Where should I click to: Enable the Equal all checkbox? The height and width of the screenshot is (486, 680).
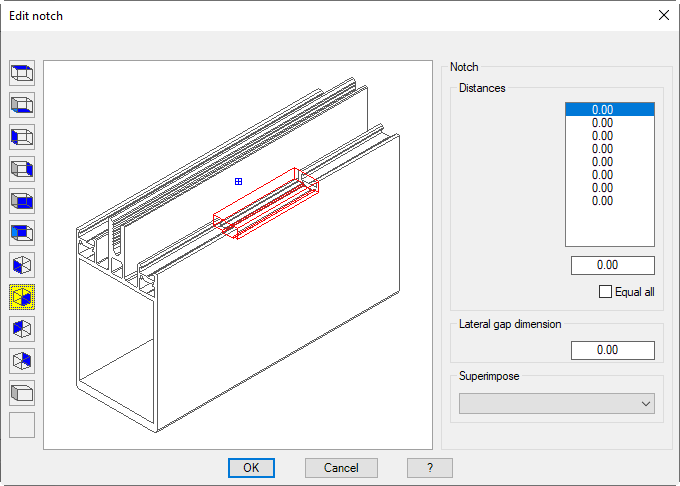pos(605,292)
